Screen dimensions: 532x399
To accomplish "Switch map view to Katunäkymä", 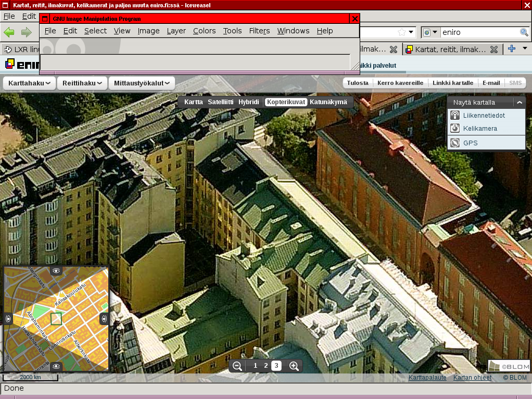I will point(328,102).
